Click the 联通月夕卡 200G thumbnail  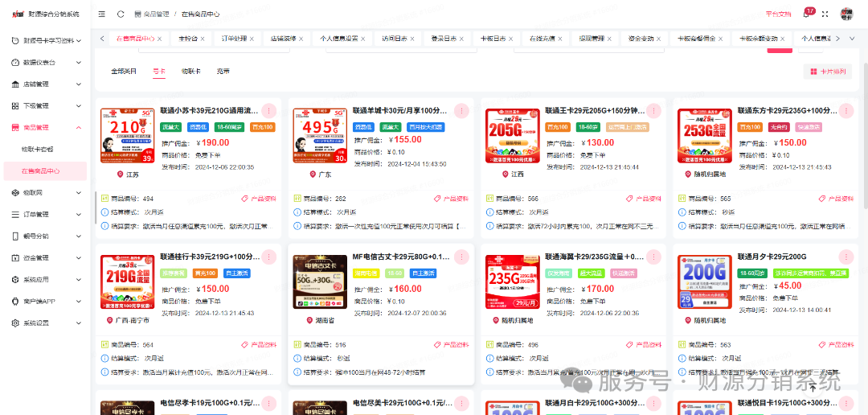click(x=706, y=282)
